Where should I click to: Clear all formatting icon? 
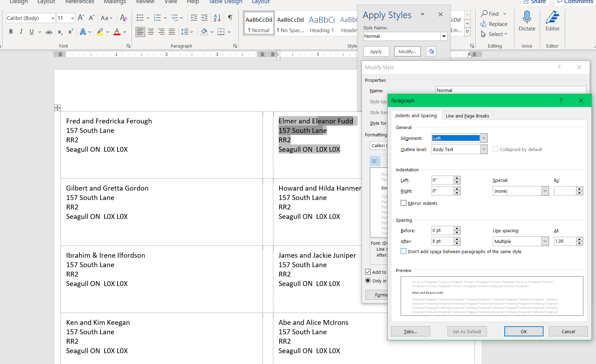pyautogui.click(x=123, y=18)
